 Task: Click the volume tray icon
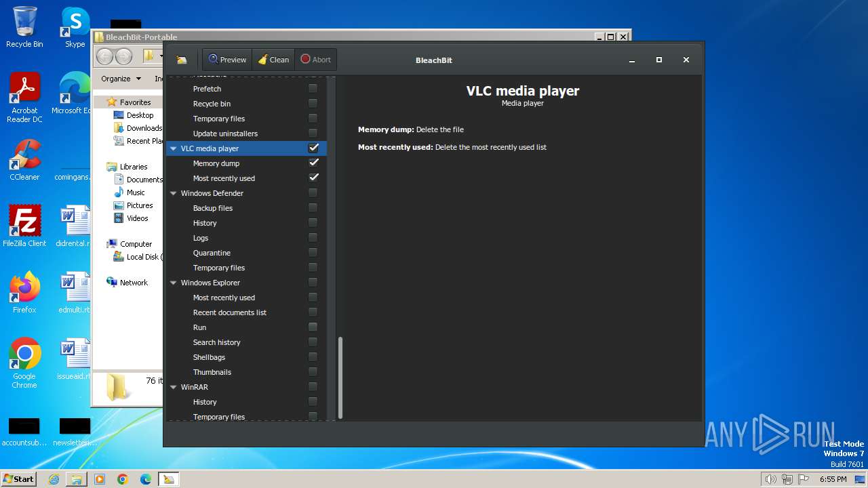[x=770, y=479]
